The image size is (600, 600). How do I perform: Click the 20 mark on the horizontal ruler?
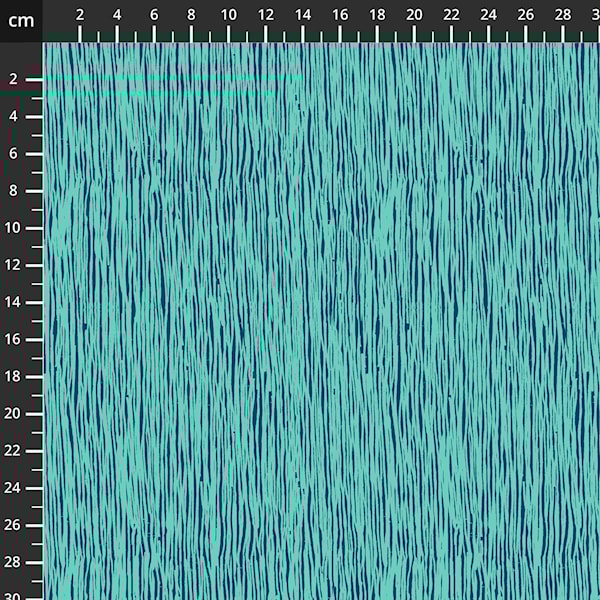click(414, 15)
